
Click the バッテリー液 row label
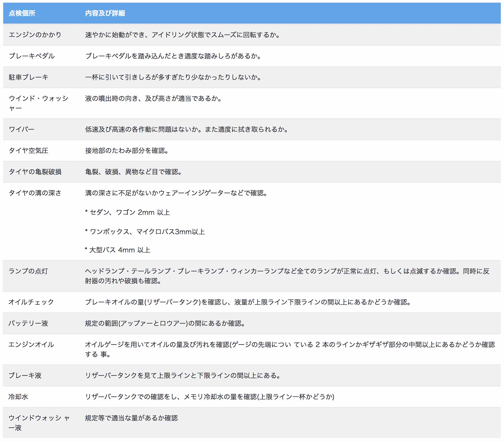[x=28, y=323]
